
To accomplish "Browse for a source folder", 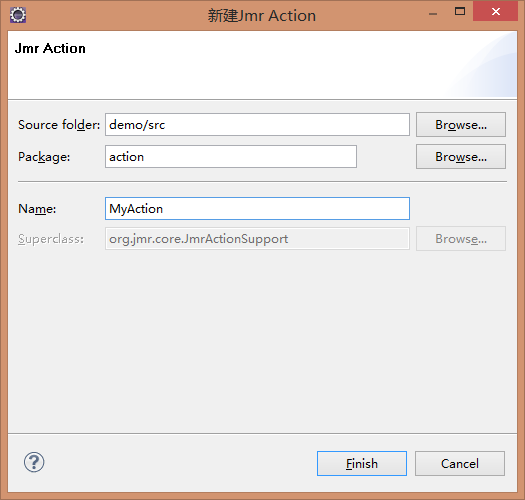I will pos(461,125).
